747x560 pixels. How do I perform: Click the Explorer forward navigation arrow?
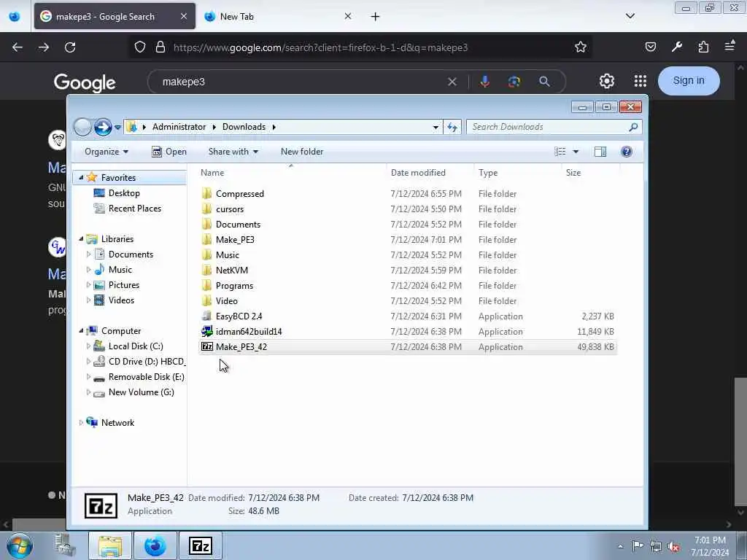point(102,127)
